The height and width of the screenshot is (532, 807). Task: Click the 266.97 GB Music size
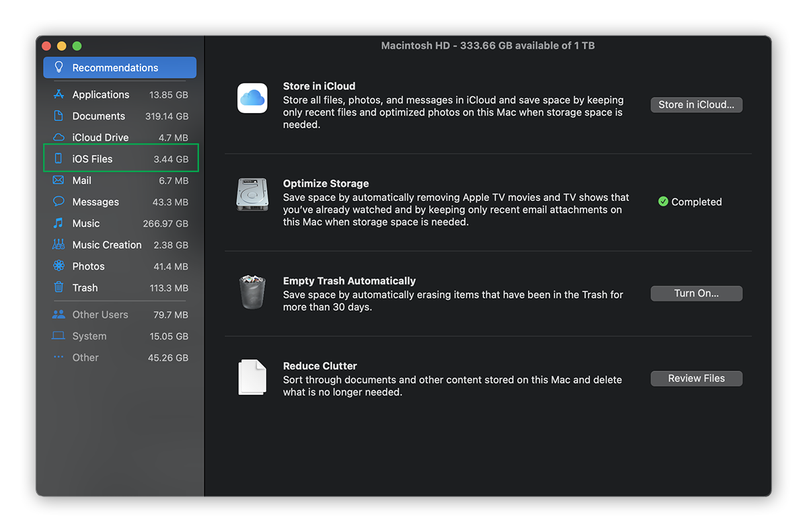tap(165, 224)
